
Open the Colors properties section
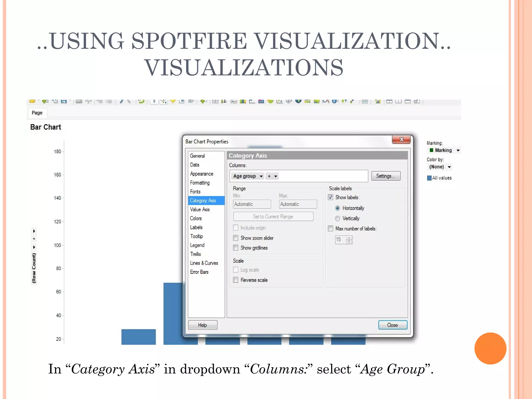click(x=196, y=218)
